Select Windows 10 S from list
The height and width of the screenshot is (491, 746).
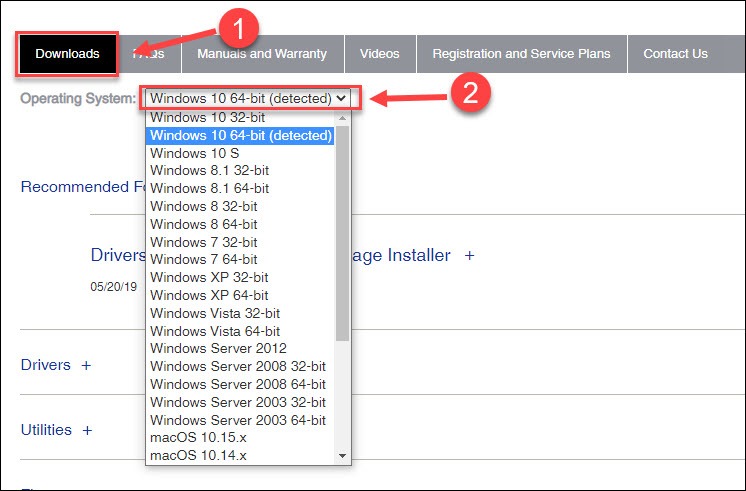(240, 153)
